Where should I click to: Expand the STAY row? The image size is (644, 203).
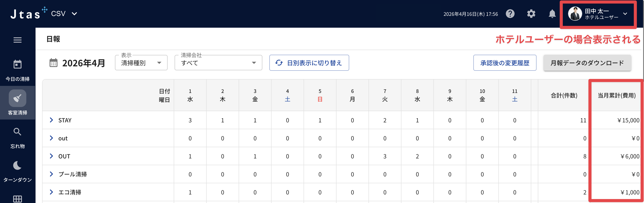(52, 120)
